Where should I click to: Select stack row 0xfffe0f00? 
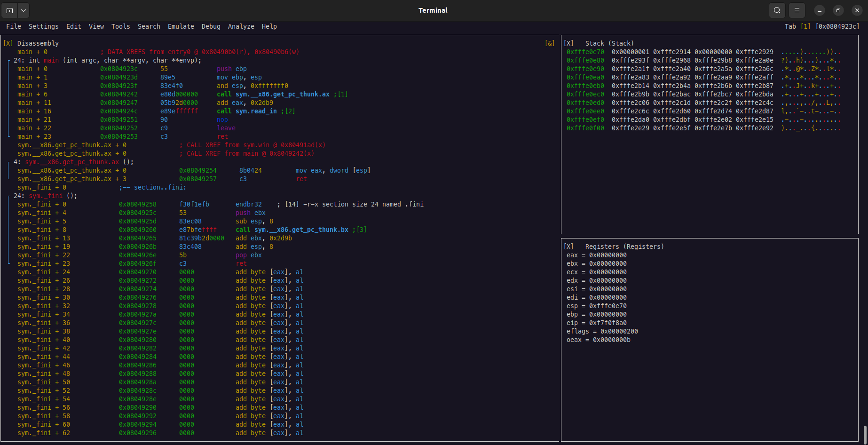[x=704, y=128]
